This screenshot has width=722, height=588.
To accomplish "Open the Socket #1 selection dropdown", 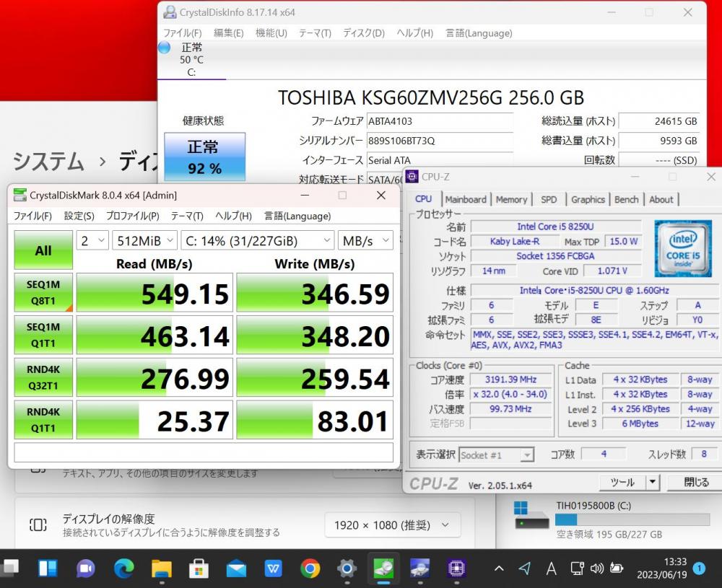I will (x=497, y=455).
